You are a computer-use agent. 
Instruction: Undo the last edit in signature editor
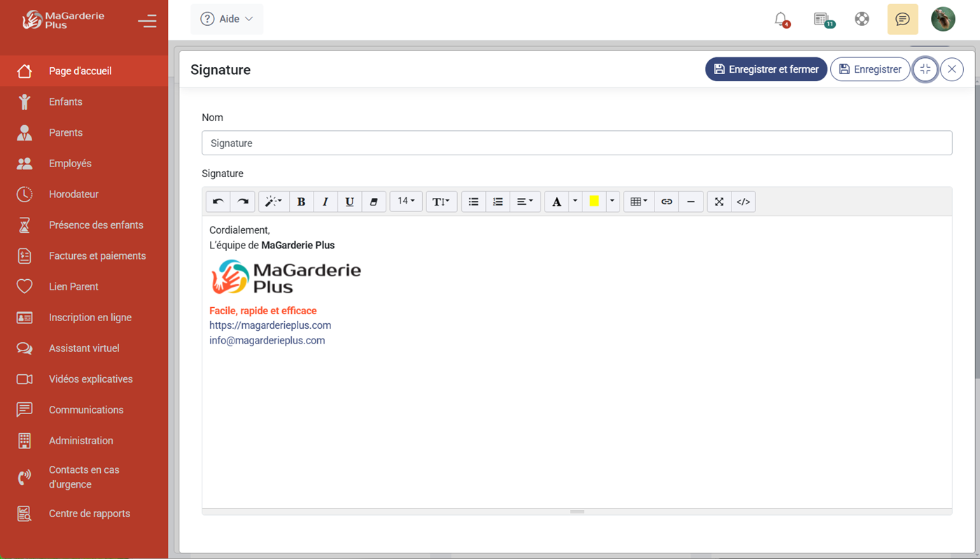[x=218, y=201]
